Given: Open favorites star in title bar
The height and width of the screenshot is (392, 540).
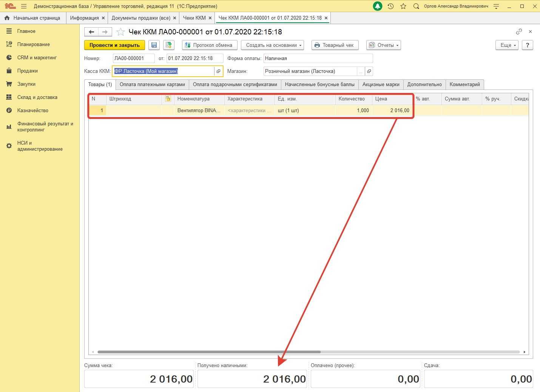Looking at the screenshot, I should [x=403, y=6].
